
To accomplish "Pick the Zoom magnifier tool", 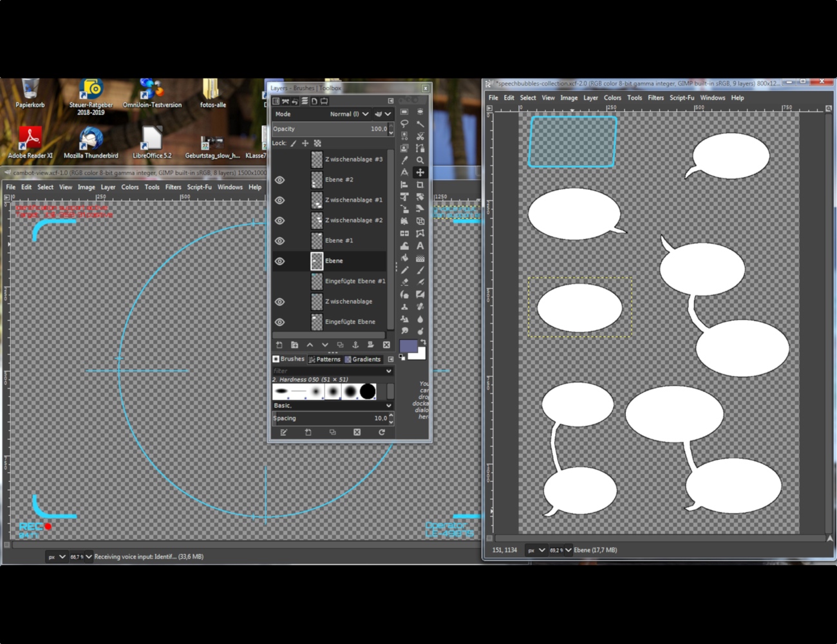I will [420, 160].
